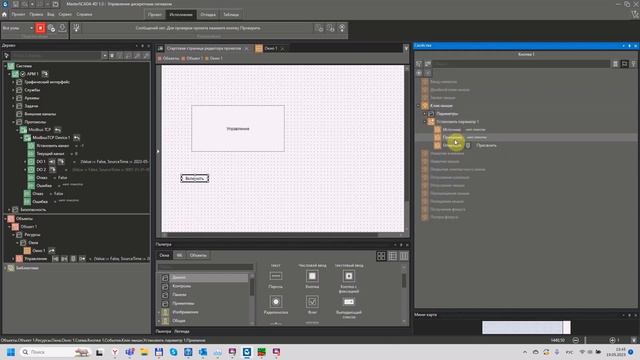
Task: Select the Кнопка element in the palette
Action: 312,280
